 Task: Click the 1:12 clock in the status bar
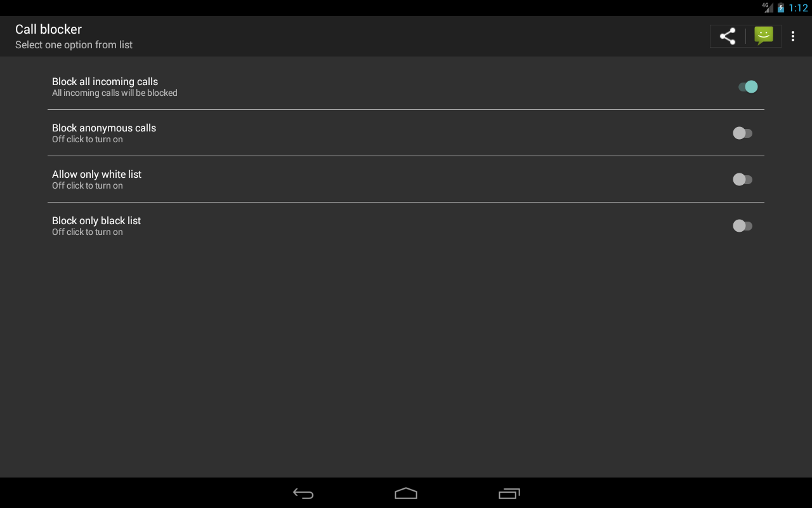coord(798,8)
